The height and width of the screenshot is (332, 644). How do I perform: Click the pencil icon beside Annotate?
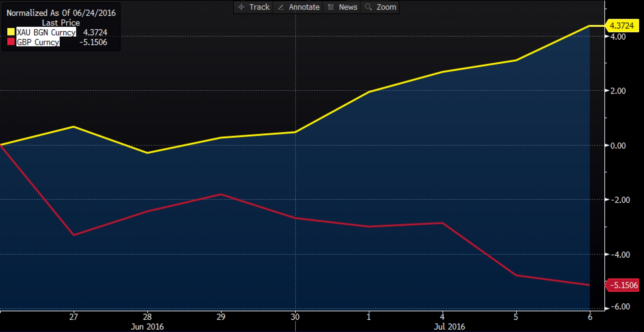tap(281, 7)
